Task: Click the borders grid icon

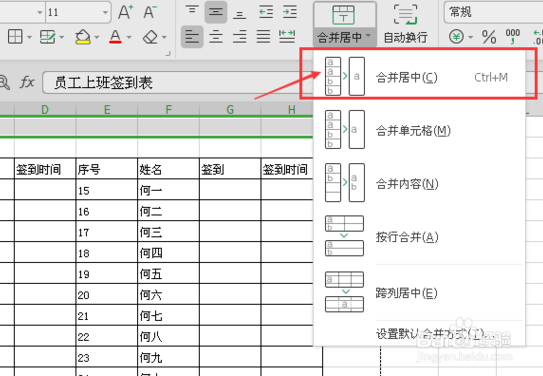Action: [x=15, y=37]
